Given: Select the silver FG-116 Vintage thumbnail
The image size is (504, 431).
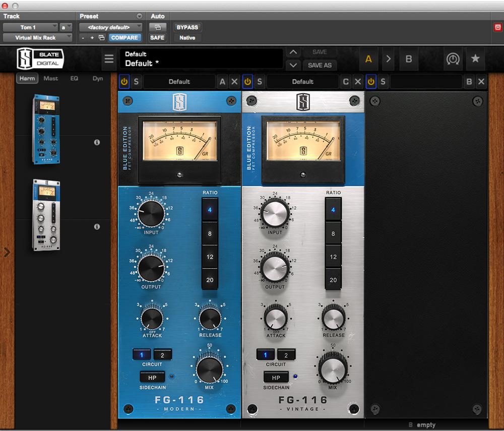Looking at the screenshot, I should [46, 215].
